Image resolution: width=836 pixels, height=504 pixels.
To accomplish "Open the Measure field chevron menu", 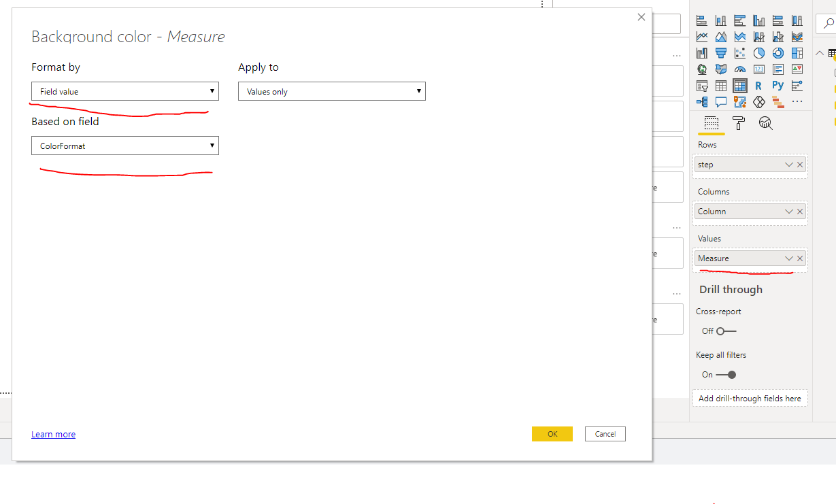I will 789,258.
